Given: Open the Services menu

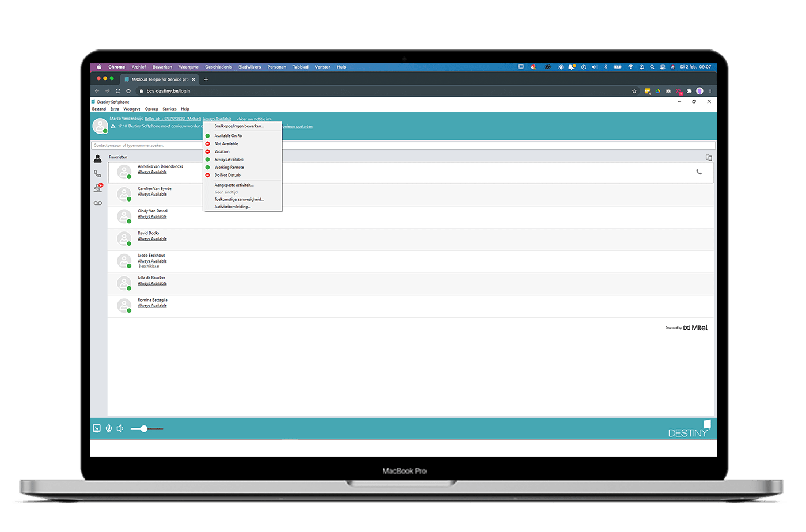Looking at the screenshot, I should [169, 109].
